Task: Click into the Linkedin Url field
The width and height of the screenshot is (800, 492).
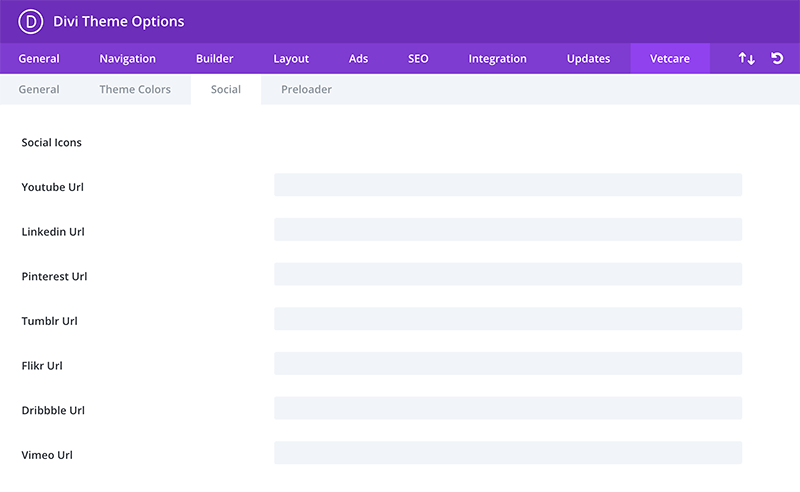Action: (x=508, y=229)
